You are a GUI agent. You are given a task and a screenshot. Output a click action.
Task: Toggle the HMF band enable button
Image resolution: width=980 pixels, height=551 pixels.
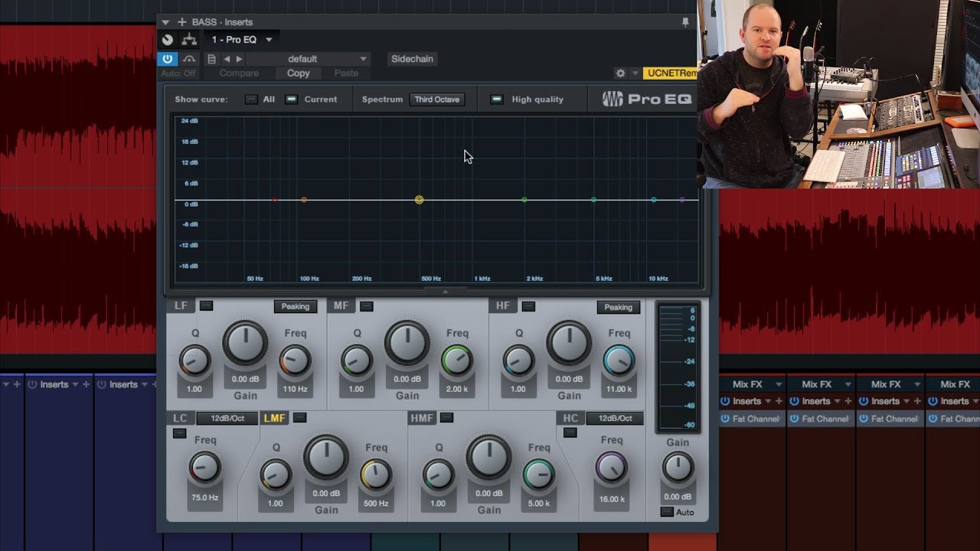coord(446,418)
